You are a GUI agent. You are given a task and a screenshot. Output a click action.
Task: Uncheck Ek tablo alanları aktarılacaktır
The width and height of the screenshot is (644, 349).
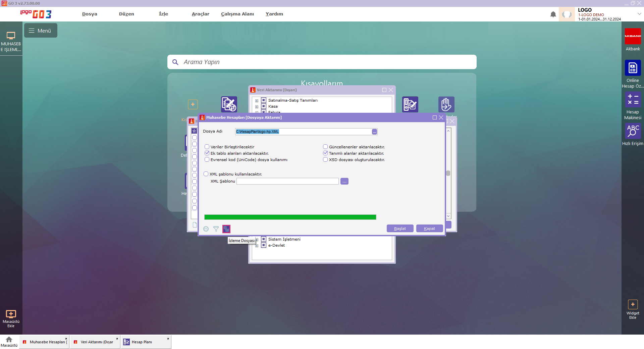point(207,153)
